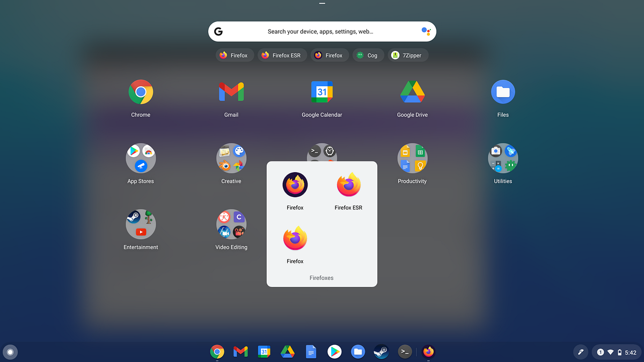Open the App Stores folder
This screenshot has width=644, height=362.
point(141,158)
